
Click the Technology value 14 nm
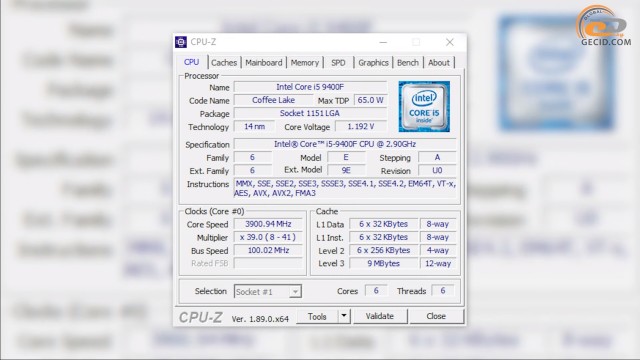point(254,127)
